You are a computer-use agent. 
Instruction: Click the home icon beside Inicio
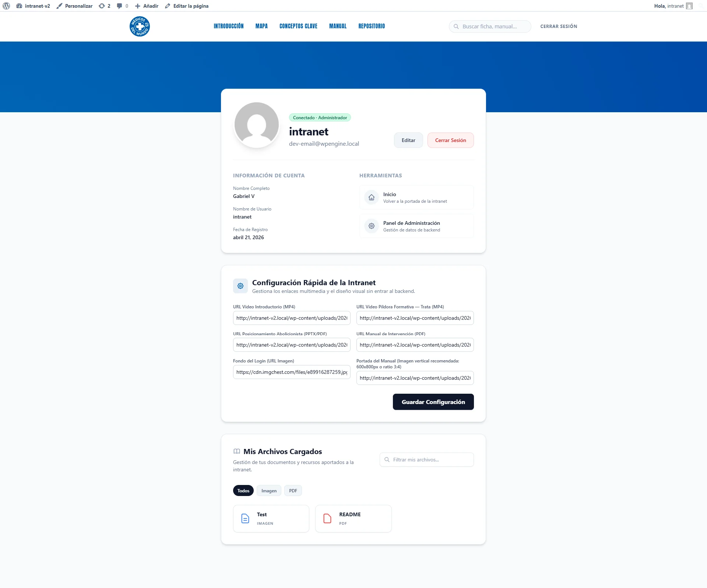point(372,197)
